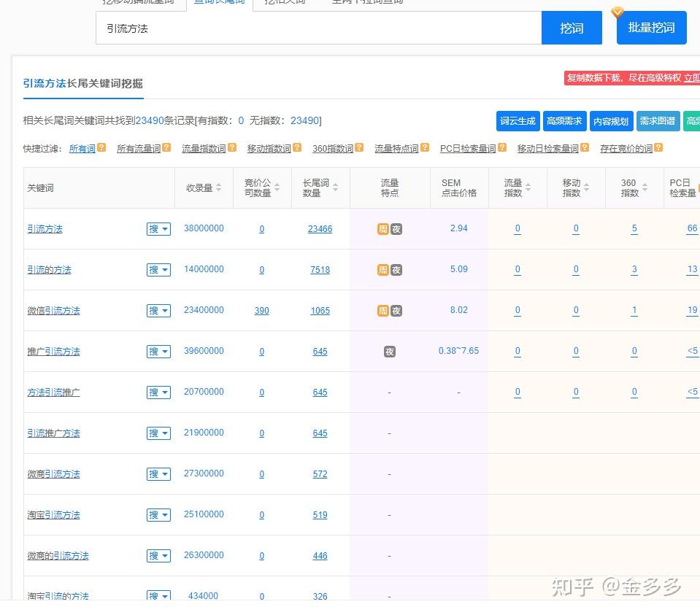This screenshot has width=700, height=615.
Task: Filter by 存在竞价的词
Action: pos(626,149)
